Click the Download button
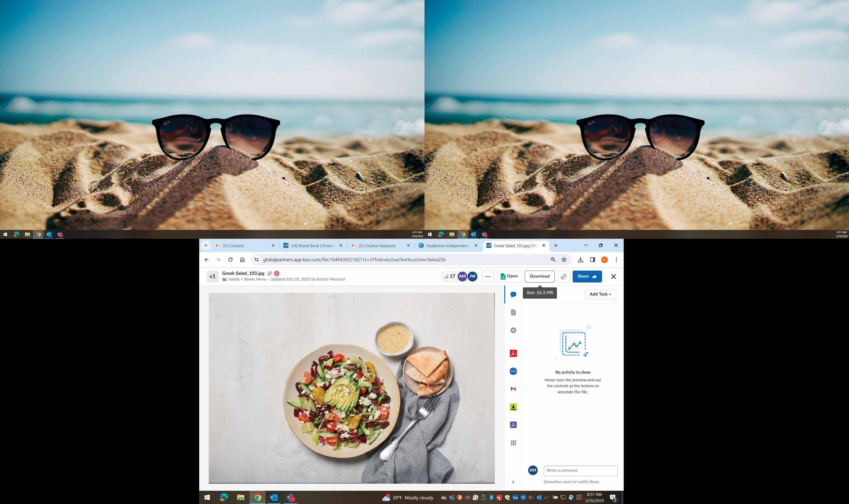 tap(539, 277)
